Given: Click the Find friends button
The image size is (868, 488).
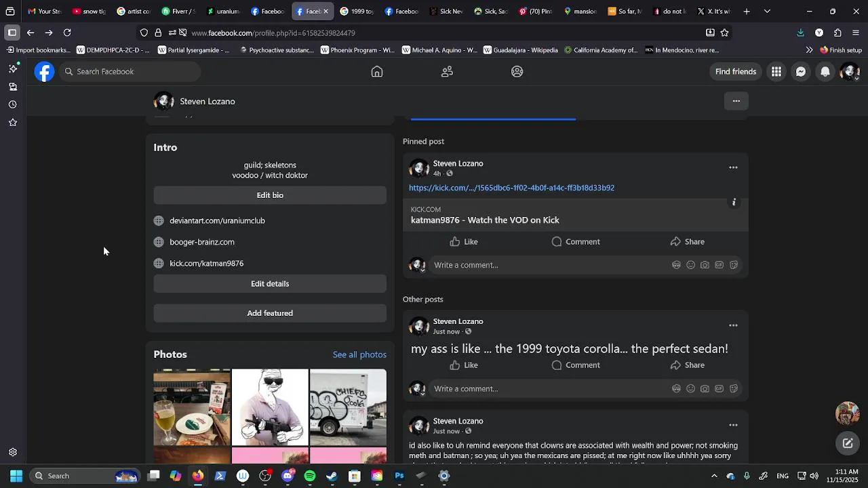Looking at the screenshot, I should (736, 72).
